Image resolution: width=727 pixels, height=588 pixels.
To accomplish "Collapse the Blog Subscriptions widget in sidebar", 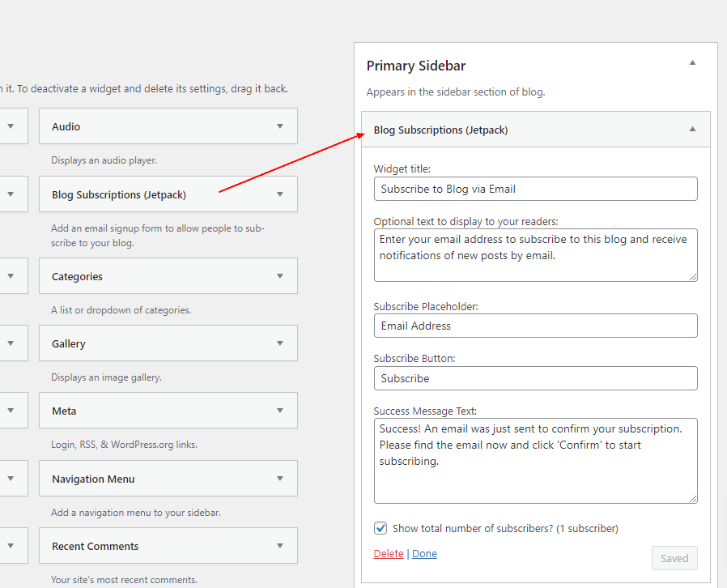I will click(692, 130).
